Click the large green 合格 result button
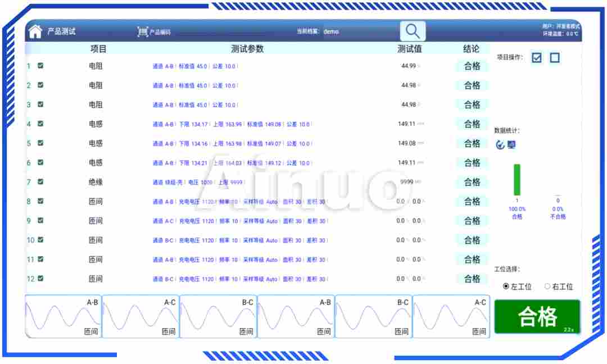Screen dimensions: 607x364 [537, 317]
